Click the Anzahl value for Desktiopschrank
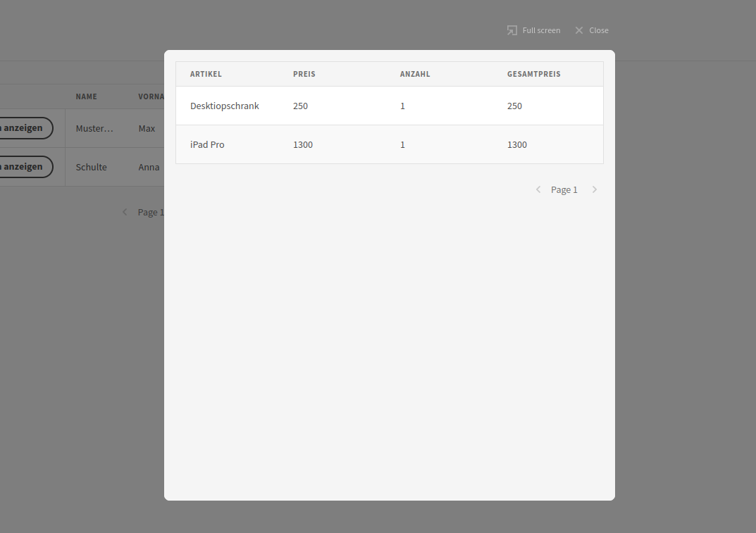The image size is (756, 533). pos(402,106)
